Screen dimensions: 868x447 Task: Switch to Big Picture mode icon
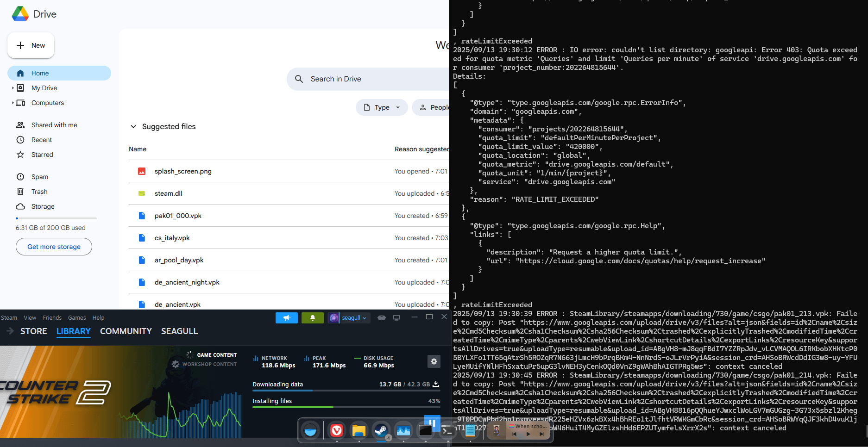(x=396, y=318)
